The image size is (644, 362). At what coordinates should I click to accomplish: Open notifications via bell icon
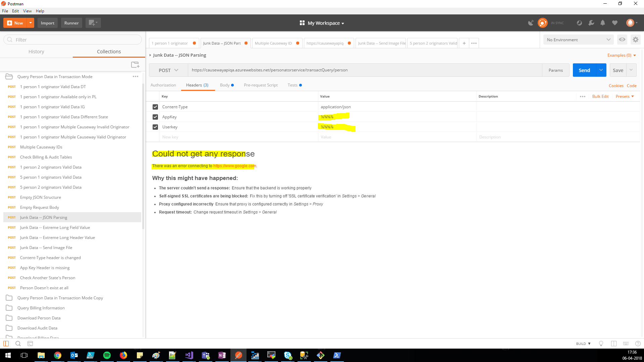(603, 23)
